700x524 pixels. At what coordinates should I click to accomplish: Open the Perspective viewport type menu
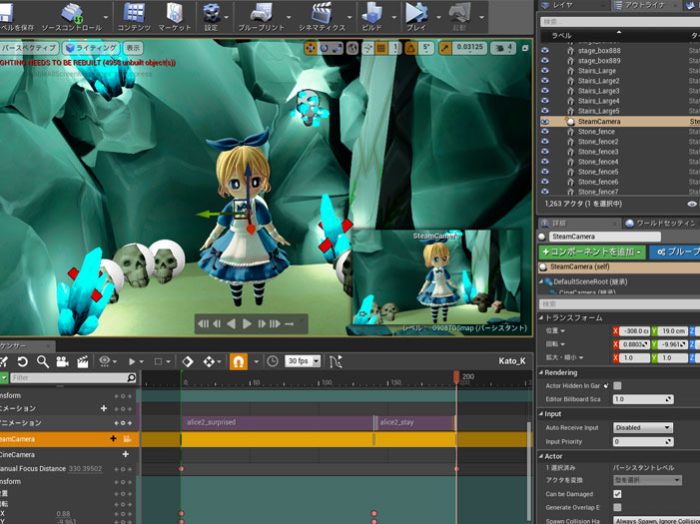point(29,48)
